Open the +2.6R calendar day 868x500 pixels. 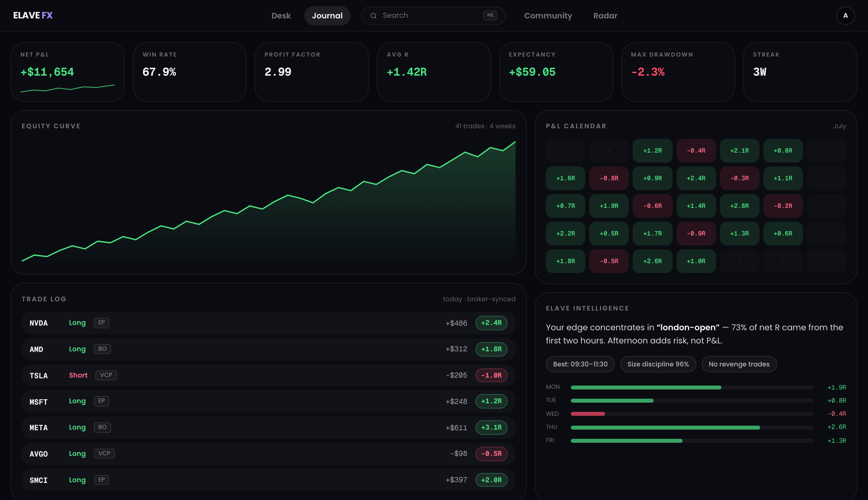pyautogui.click(x=652, y=261)
